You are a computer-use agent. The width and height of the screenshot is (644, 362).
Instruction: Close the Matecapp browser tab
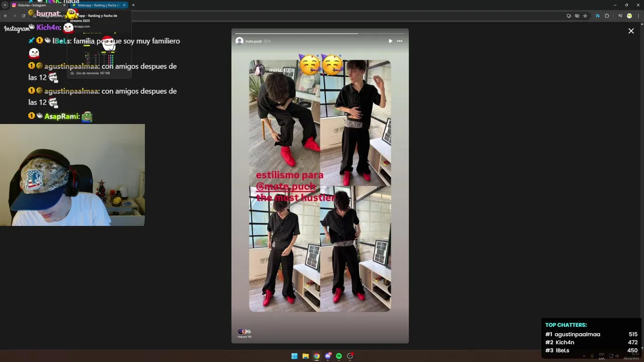[x=124, y=5]
